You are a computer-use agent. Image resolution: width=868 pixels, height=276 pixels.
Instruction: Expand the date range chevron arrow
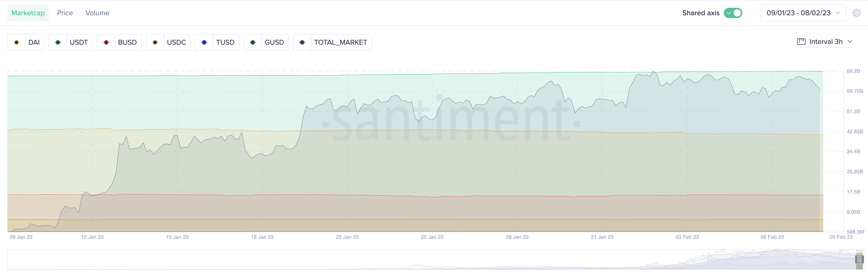[x=838, y=13]
